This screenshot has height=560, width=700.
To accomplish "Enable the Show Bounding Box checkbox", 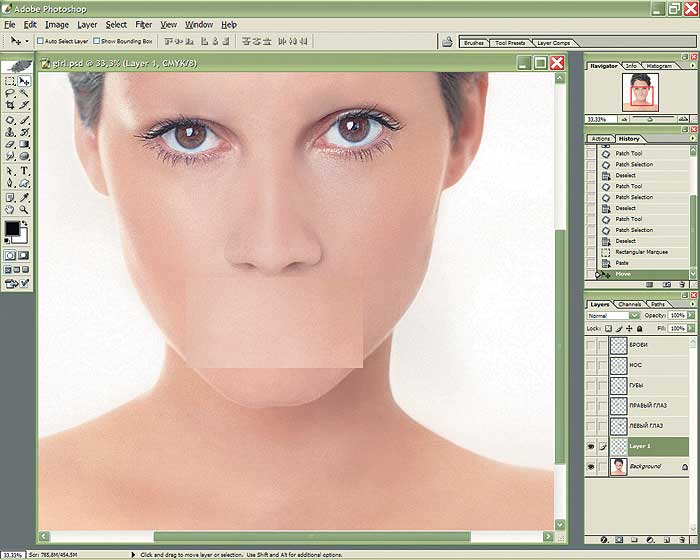I will pos(96,41).
